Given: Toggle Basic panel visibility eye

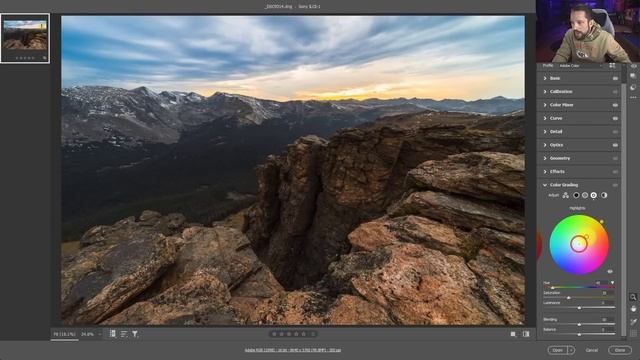Looking at the screenshot, I should [x=615, y=78].
